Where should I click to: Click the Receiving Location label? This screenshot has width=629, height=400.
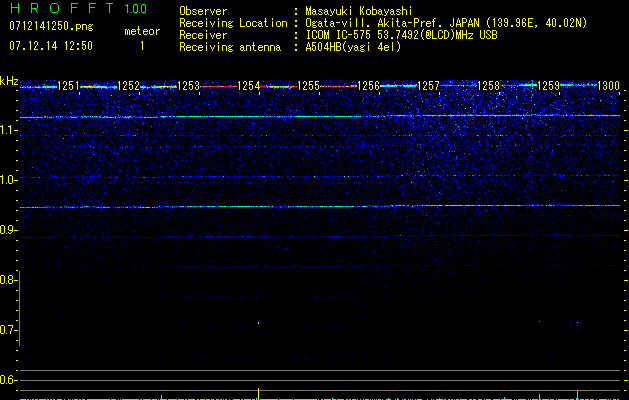point(233,23)
